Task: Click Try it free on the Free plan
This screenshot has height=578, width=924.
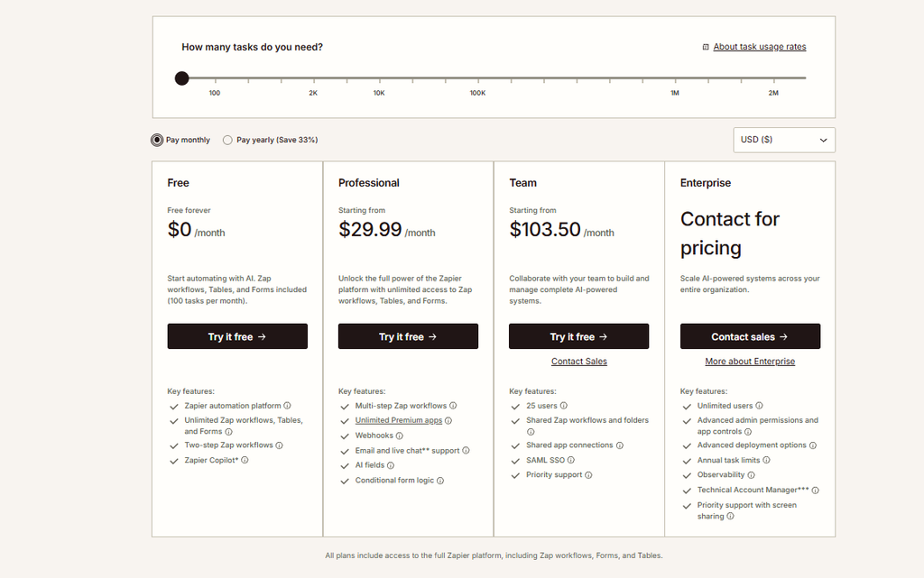Action: 237,336
